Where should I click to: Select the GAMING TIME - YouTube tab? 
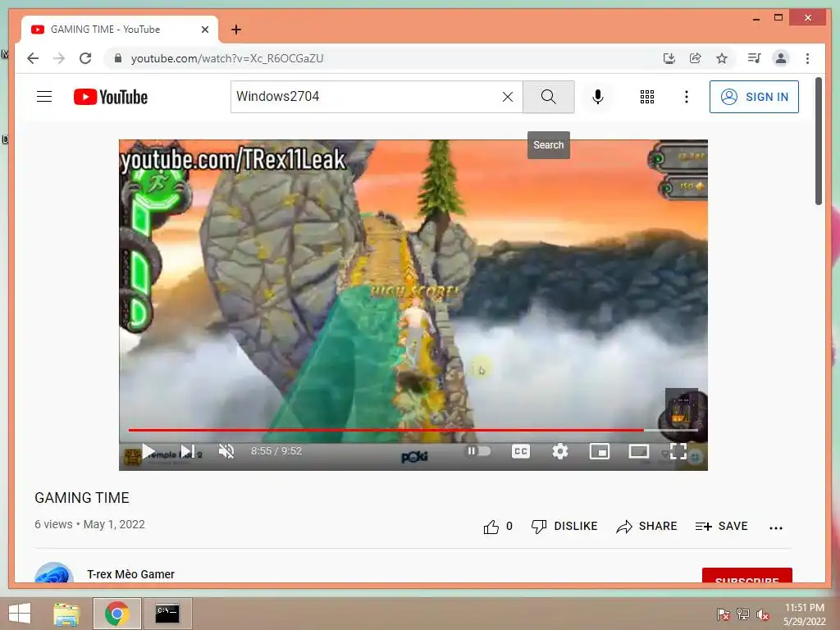click(x=119, y=30)
